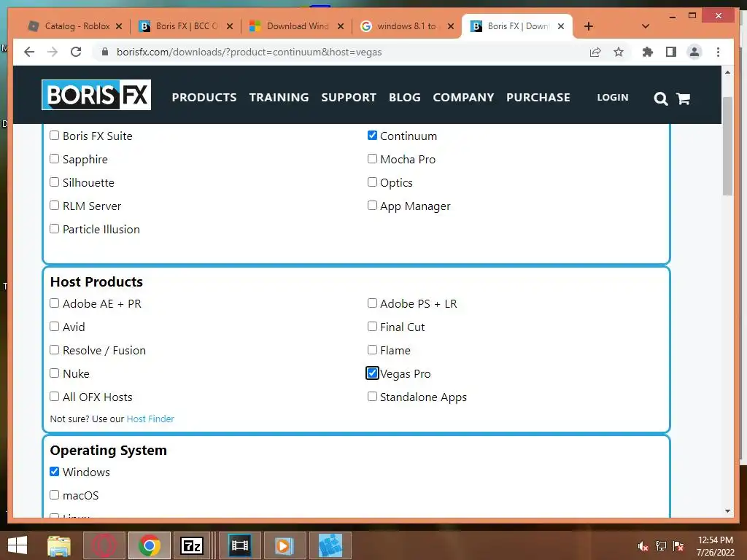Open File Explorer from the taskbar
Screen dimensions: 747x560
[59, 545]
